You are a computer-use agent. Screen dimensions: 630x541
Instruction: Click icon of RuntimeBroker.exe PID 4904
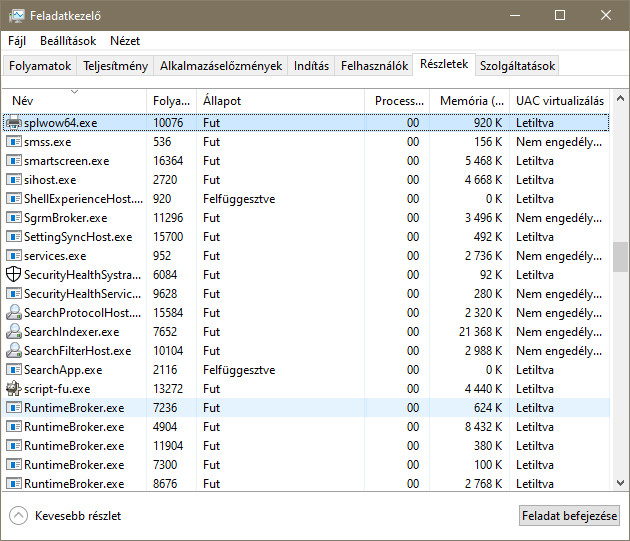click(x=14, y=426)
